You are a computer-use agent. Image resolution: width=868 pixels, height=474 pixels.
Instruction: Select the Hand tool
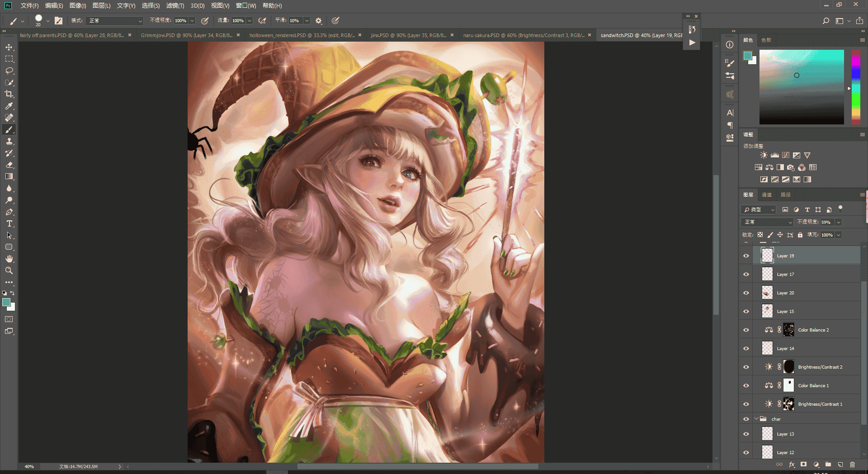tap(9, 259)
